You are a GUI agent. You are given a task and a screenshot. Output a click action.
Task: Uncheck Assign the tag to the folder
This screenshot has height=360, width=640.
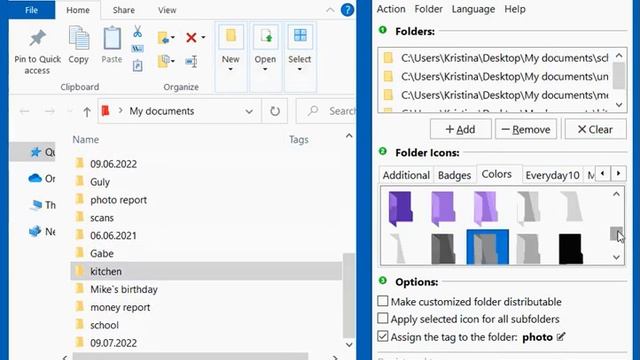(382, 336)
